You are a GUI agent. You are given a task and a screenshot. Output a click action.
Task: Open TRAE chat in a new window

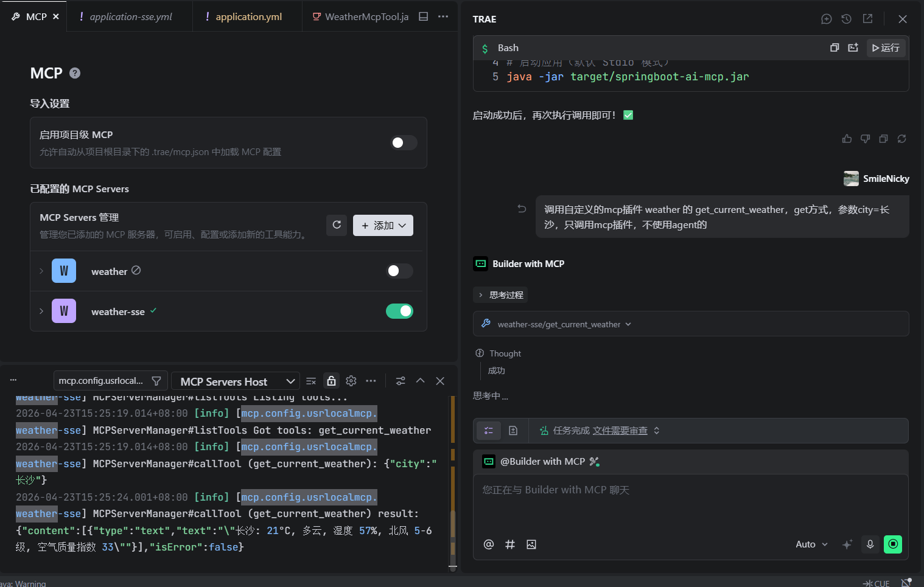click(x=867, y=19)
